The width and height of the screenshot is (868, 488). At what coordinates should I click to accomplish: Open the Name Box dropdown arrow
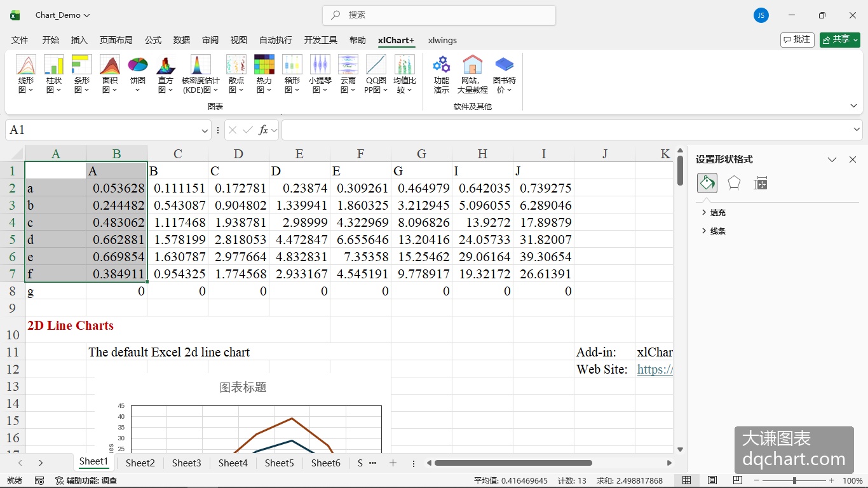205,130
